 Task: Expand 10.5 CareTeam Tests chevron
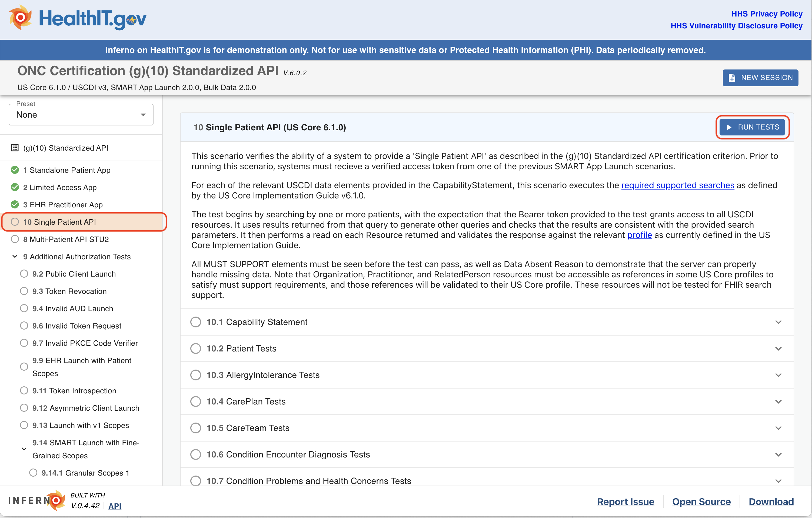778,428
